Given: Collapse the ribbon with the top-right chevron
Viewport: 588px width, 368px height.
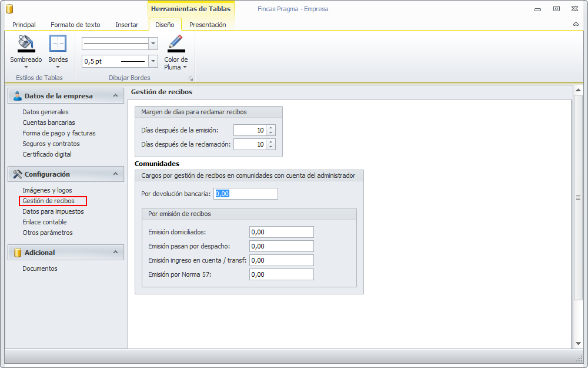Looking at the screenshot, I should [x=576, y=25].
